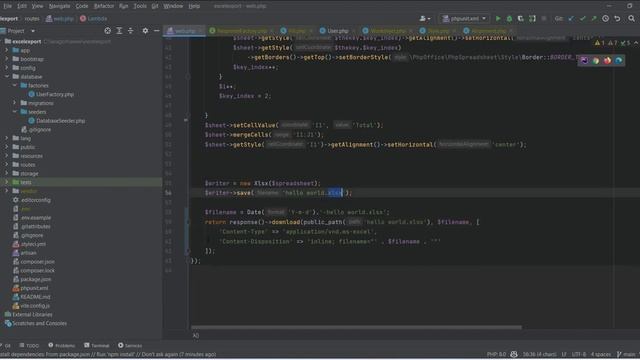Fold the code block at line 59 gutter
The image size is (640, 360).
[188, 222]
